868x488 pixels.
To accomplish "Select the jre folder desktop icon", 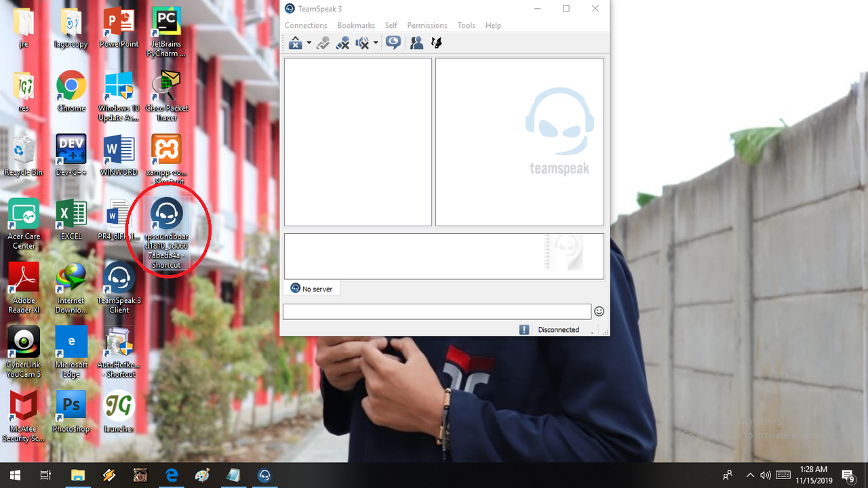I will tap(24, 28).
